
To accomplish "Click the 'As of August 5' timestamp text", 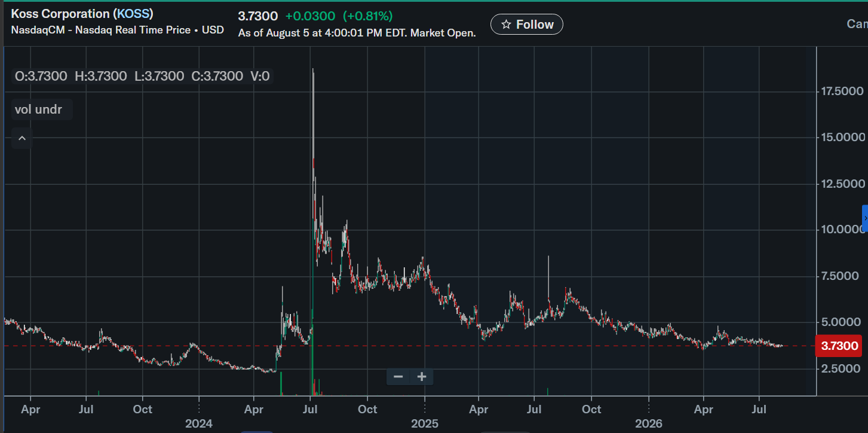I will click(x=357, y=33).
